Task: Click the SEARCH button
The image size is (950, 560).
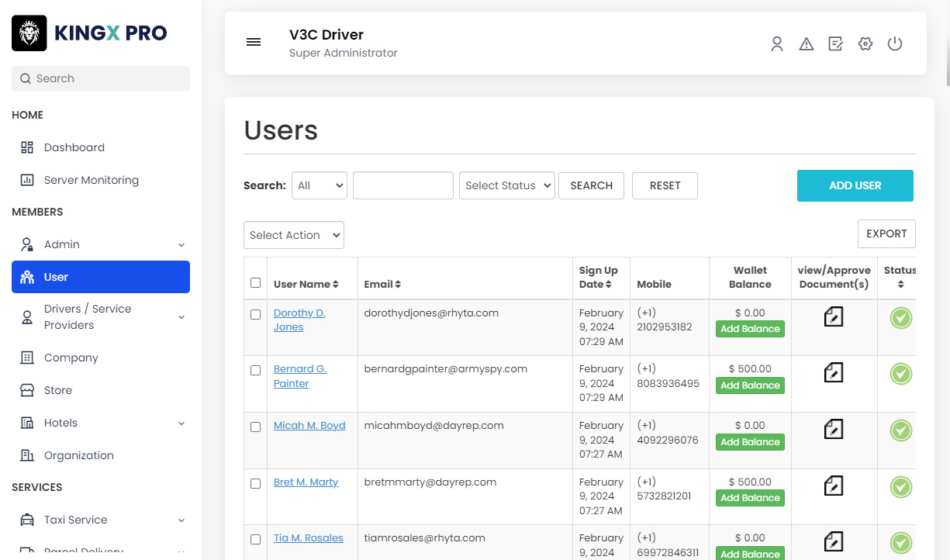Action: pyautogui.click(x=591, y=185)
